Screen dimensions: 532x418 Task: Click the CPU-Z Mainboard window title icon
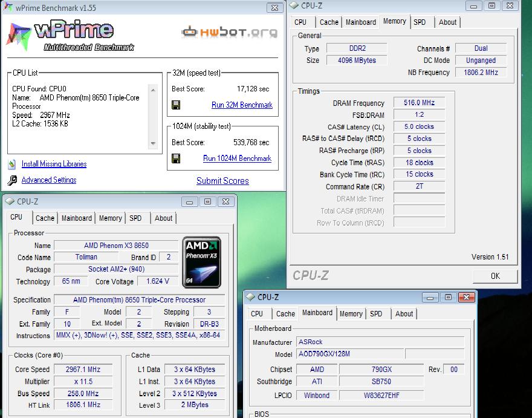coord(250,297)
